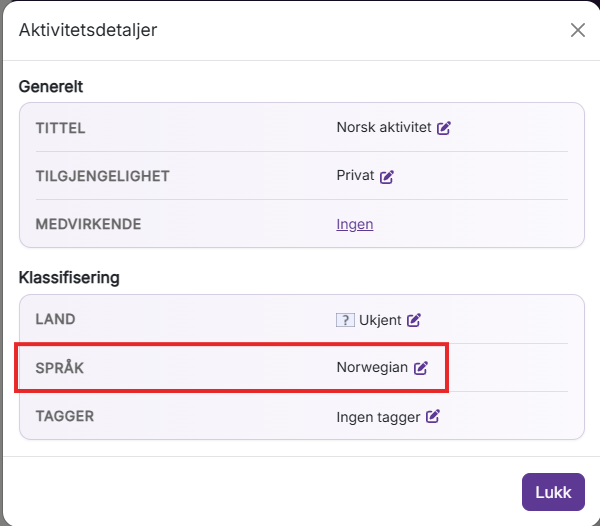Click the Ukjent country value
The height and width of the screenshot is (526, 600).
point(380,320)
